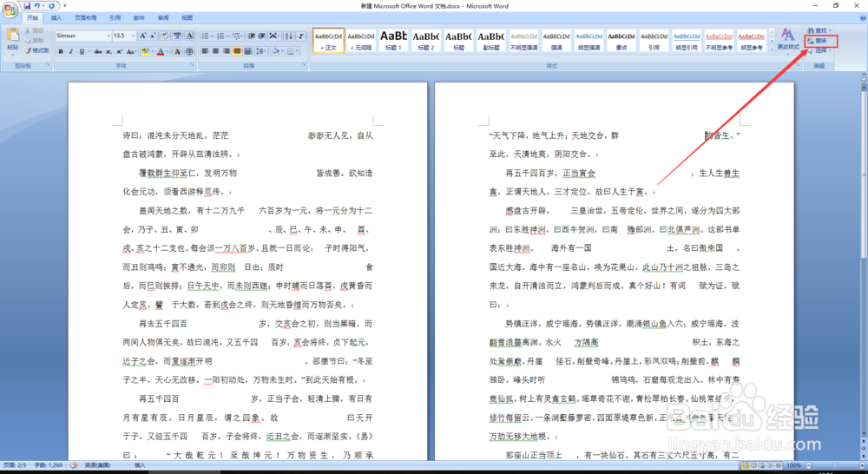The width and height of the screenshot is (868, 474).
Task: Apply superscript formatting
Action: tap(119, 51)
